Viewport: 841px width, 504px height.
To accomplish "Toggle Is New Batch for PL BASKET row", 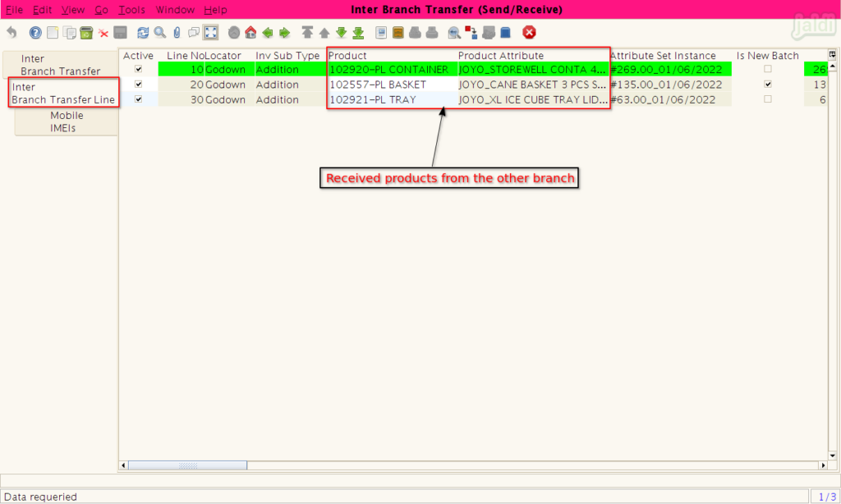I will [x=768, y=85].
